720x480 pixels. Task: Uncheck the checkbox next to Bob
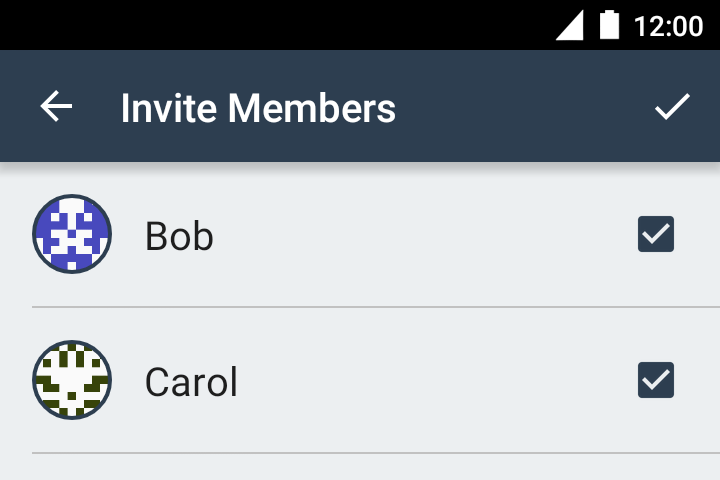click(x=656, y=234)
